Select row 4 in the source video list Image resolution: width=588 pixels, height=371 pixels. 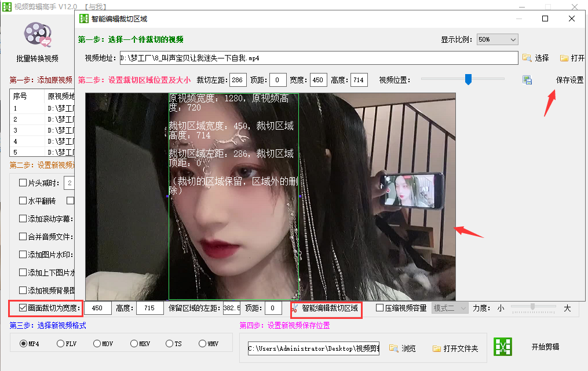pos(42,141)
